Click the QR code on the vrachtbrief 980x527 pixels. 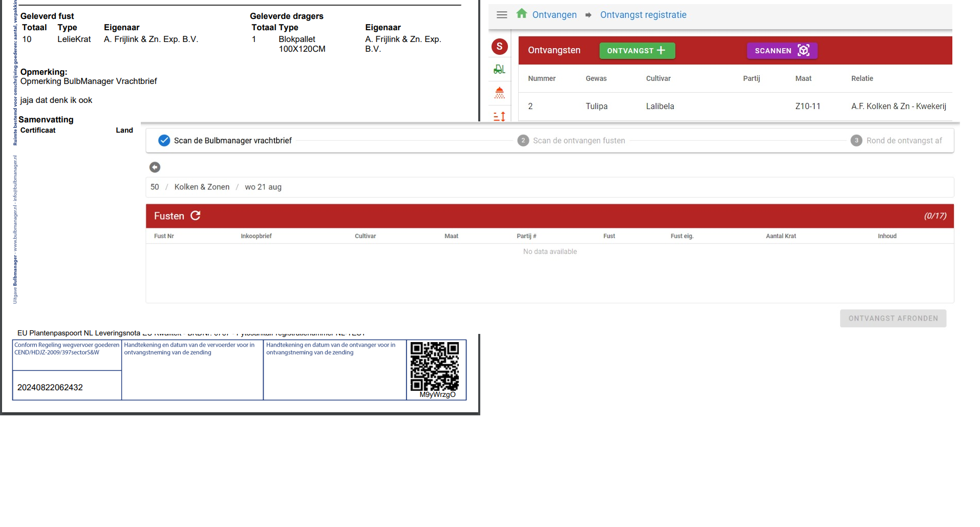pyautogui.click(x=435, y=367)
